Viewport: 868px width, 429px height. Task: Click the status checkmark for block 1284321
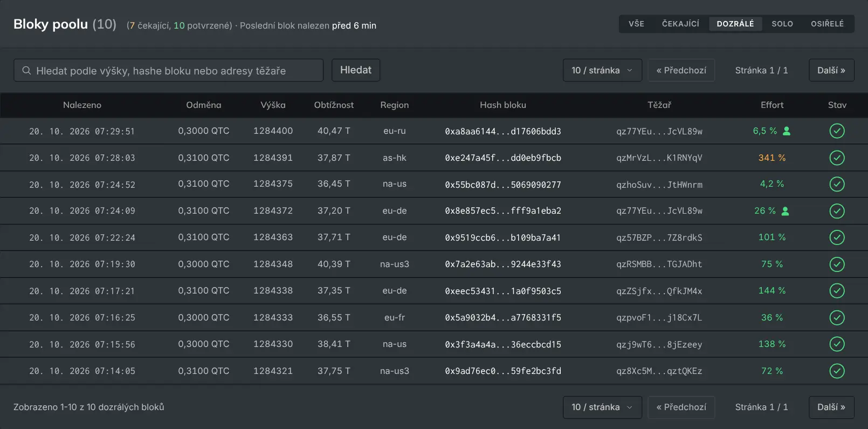(837, 371)
